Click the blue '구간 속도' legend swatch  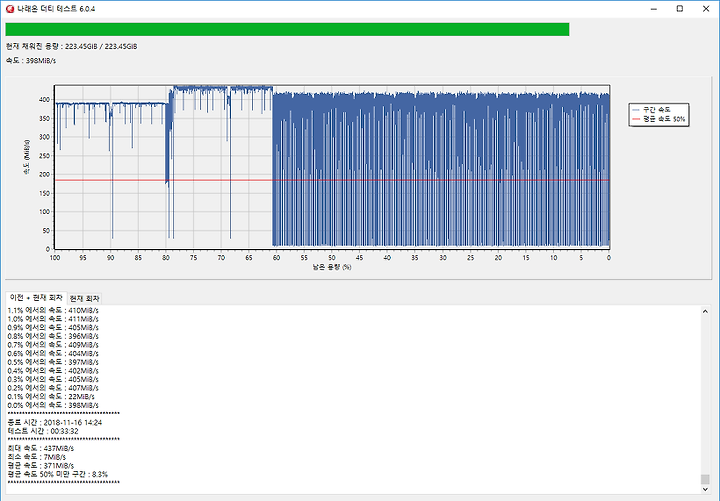636,110
